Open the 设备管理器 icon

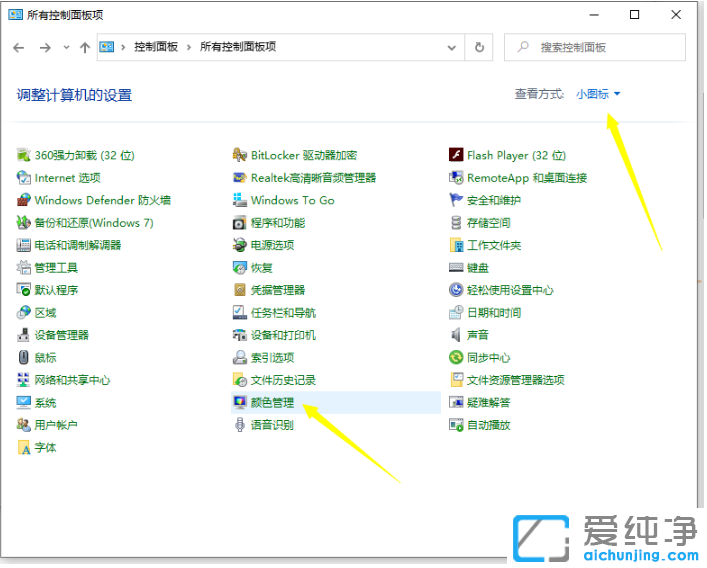pos(24,335)
